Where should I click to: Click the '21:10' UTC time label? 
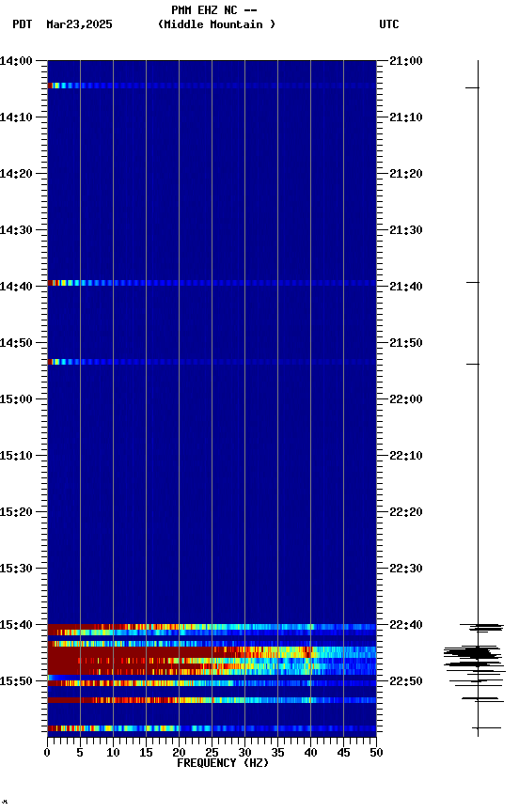[x=406, y=117]
